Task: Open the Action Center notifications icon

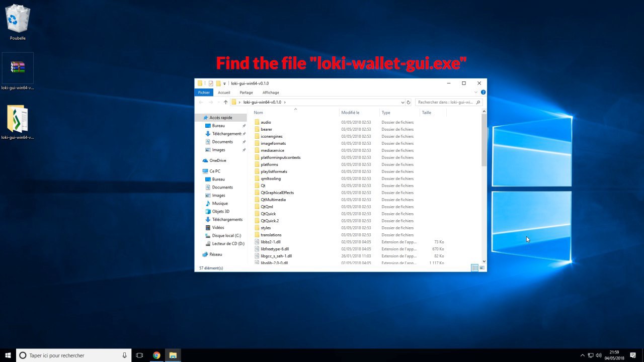Action: click(x=633, y=355)
